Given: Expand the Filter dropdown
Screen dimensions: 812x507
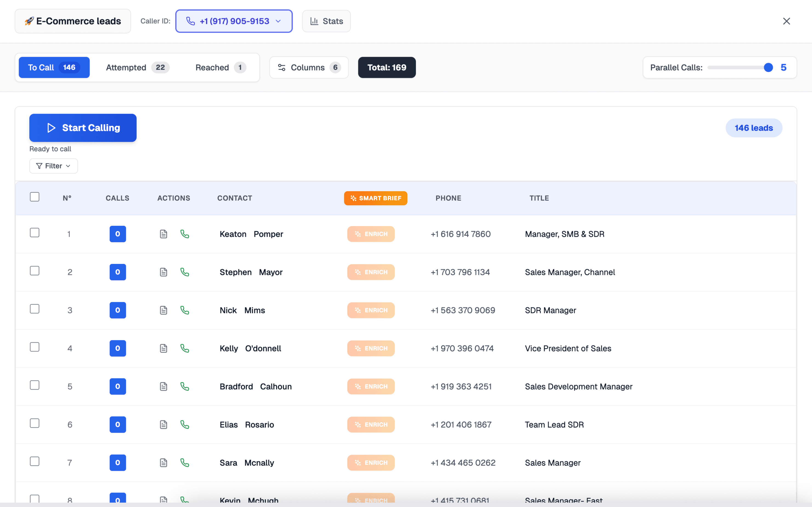Looking at the screenshot, I should click(x=54, y=166).
